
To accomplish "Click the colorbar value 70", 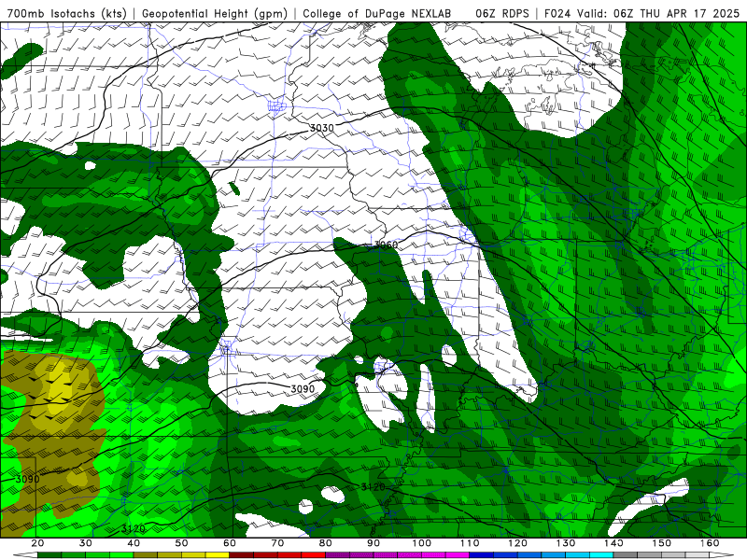I will [277, 543].
